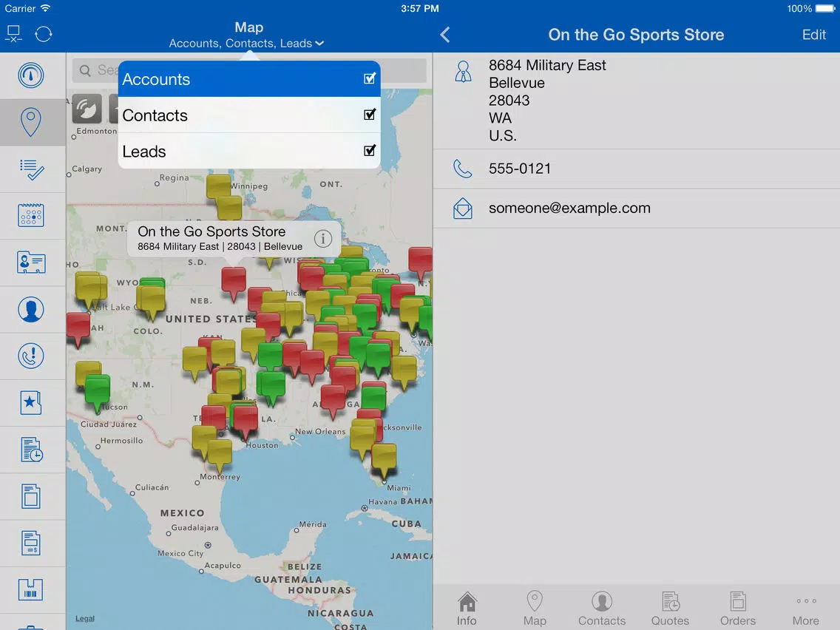Open the Contacts person icon in sidebar
This screenshot has width=840, height=630.
coord(31,309)
